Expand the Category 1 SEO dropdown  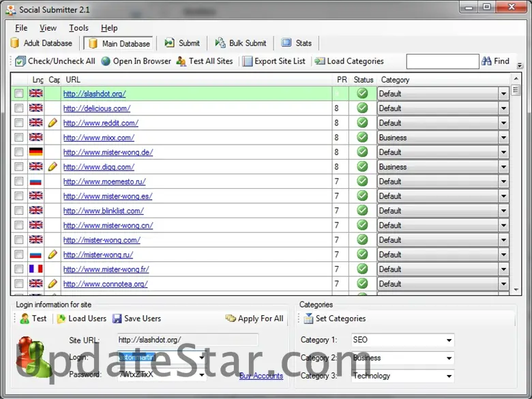coord(449,340)
